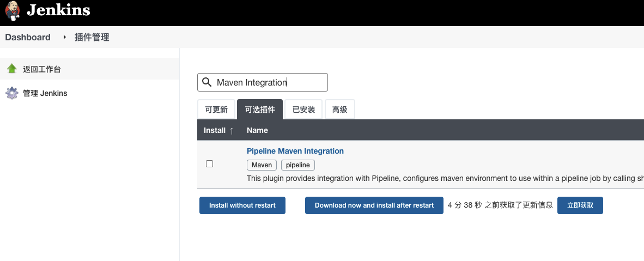
Task: Sort by the Install column arrow
Action: tap(232, 131)
